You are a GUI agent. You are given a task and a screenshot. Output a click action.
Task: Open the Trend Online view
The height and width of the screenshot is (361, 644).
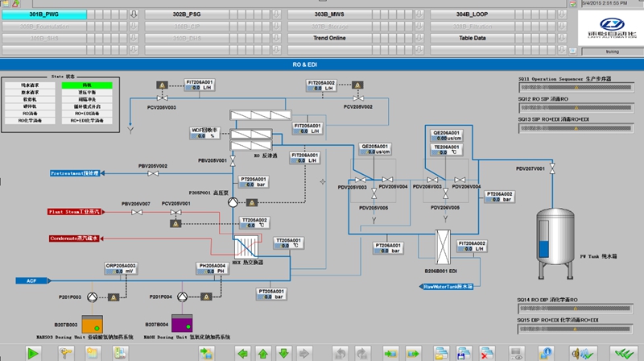[329, 38]
